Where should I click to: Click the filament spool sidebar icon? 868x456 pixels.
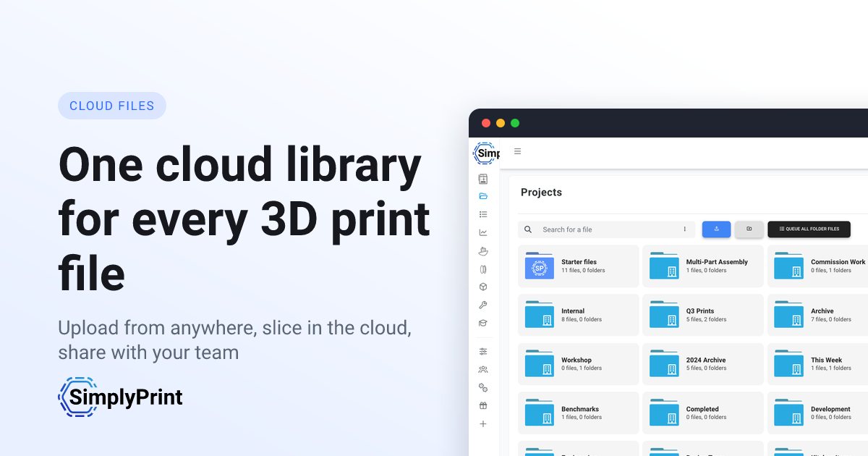[483, 269]
